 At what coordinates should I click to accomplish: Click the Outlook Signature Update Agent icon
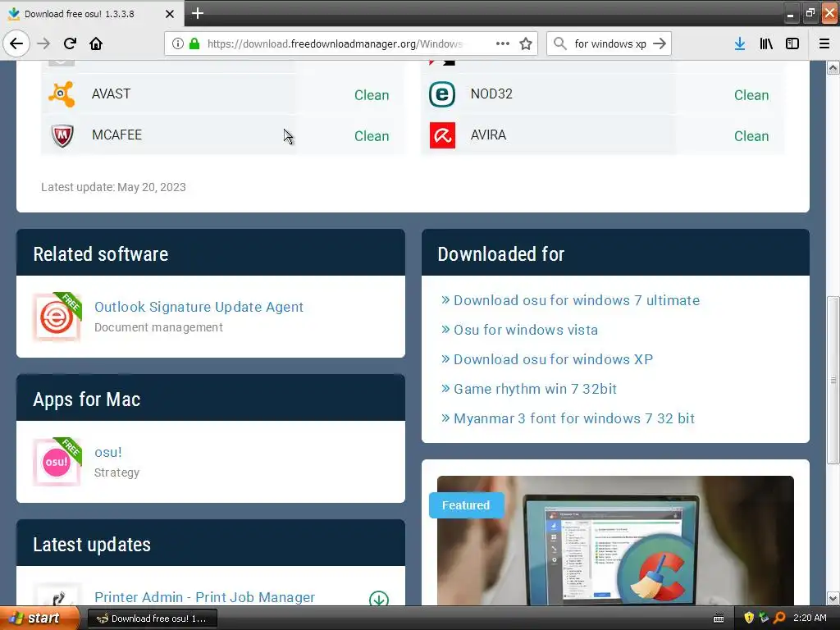coord(57,317)
